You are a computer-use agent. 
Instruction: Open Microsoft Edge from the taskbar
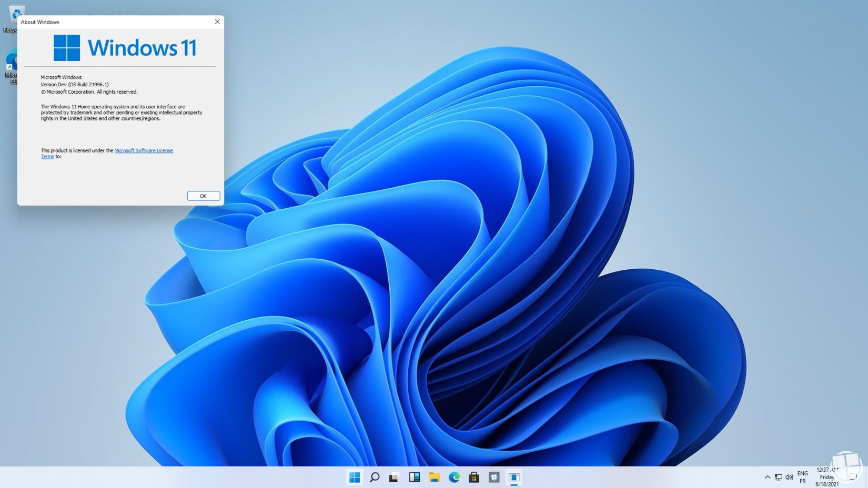453,477
